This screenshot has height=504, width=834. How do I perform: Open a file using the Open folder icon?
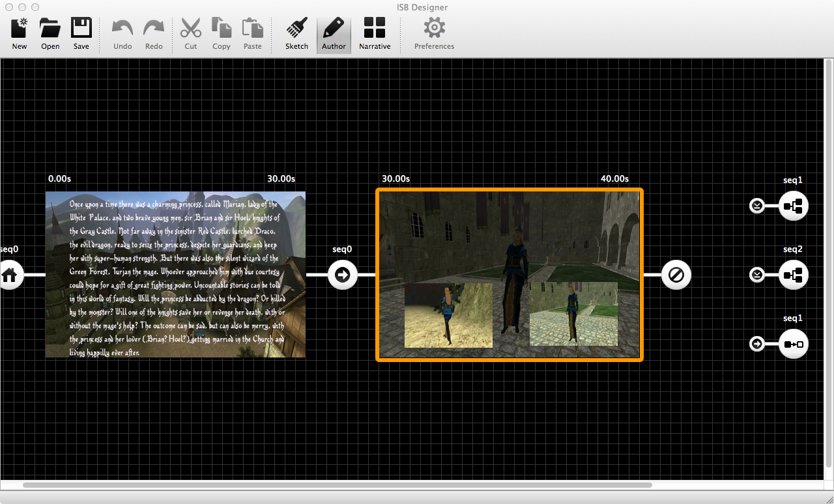pyautogui.click(x=50, y=34)
